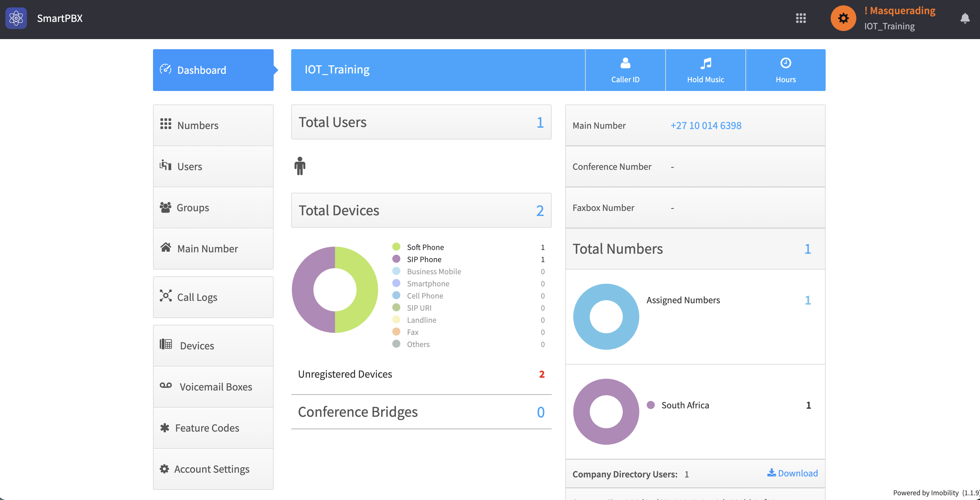Click the Soft Phone green legend dot
This screenshot has width=980, height=500.
[x=396, y=247]
